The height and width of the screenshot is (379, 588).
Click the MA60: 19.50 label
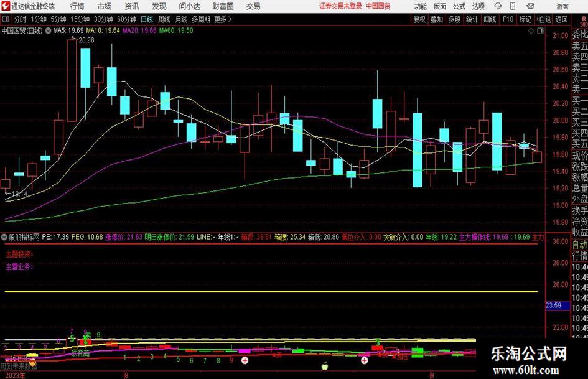(x=176, y=30)
